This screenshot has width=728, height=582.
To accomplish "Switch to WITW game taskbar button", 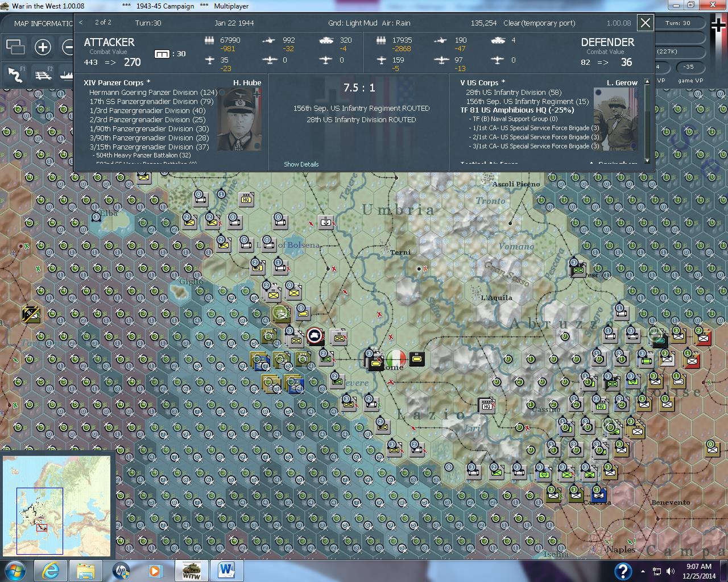I will (x=191, y=570).
